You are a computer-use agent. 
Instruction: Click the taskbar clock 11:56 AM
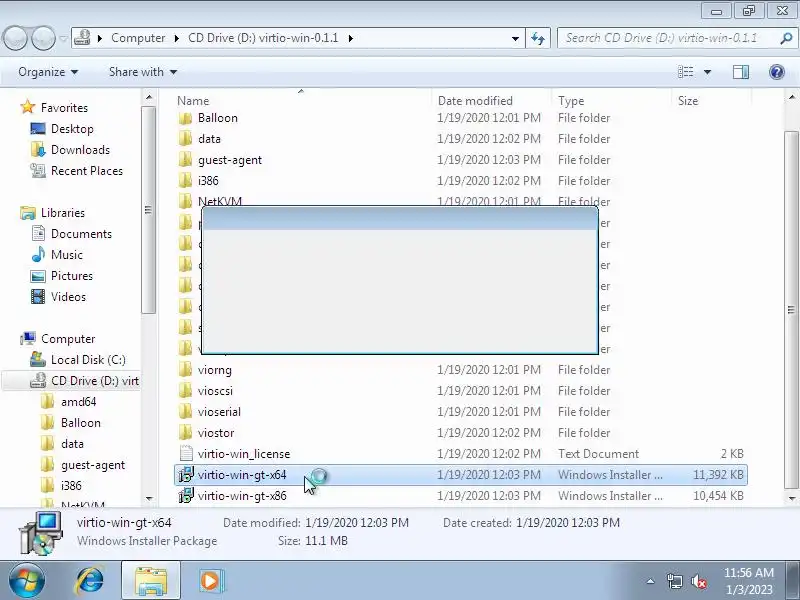pos(748,572)
